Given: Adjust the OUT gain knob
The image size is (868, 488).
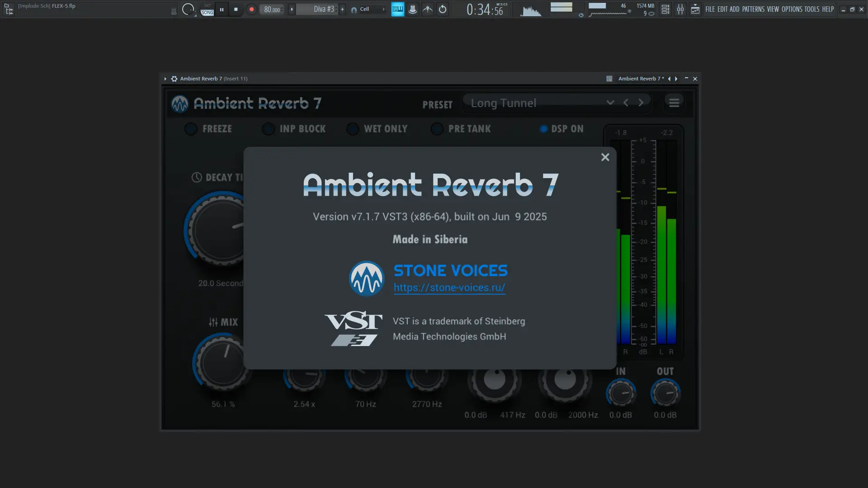Looking at the screenshot, I should coord(665,393).
